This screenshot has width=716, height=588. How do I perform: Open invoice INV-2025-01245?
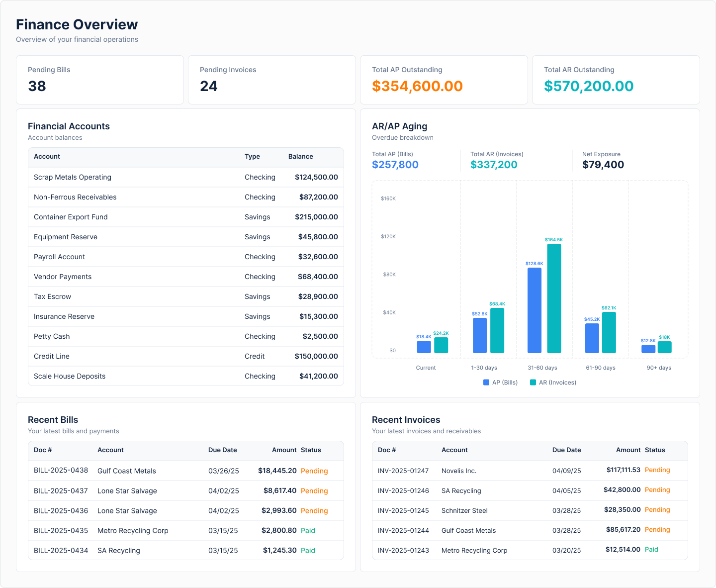coord(530,510)
